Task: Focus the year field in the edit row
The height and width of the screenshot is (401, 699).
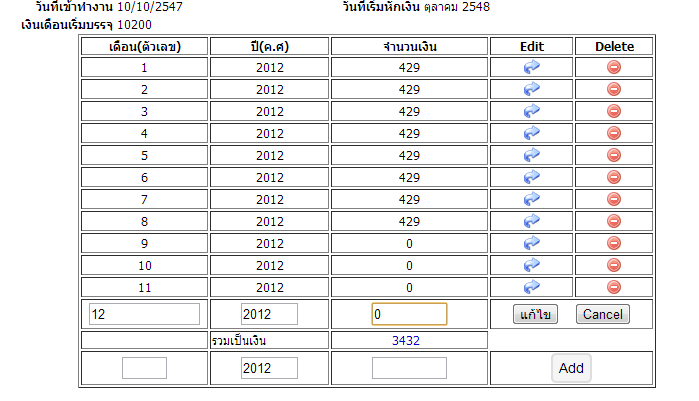Action: pos(269,314)
